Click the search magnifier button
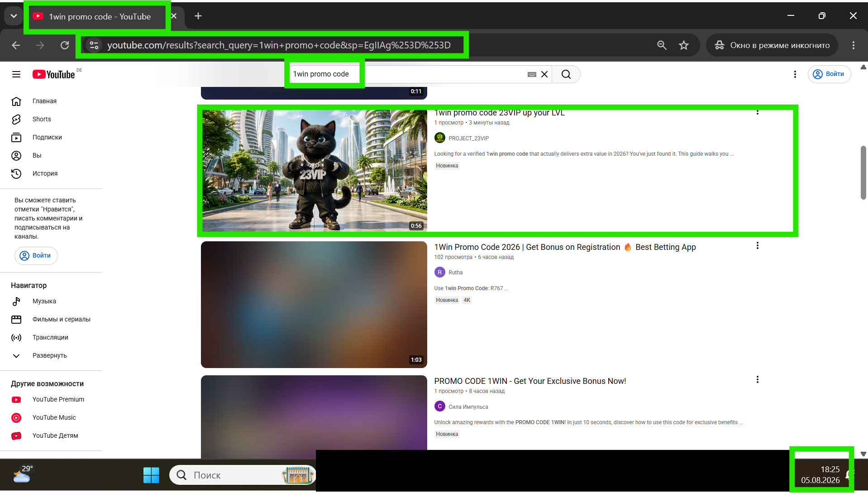The image size is (868, 493). (x=566, y=74)
